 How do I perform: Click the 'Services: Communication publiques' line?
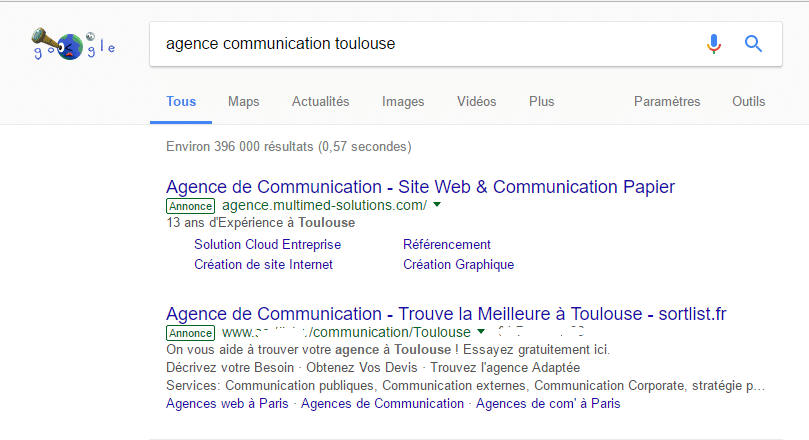tap(465, 386)
